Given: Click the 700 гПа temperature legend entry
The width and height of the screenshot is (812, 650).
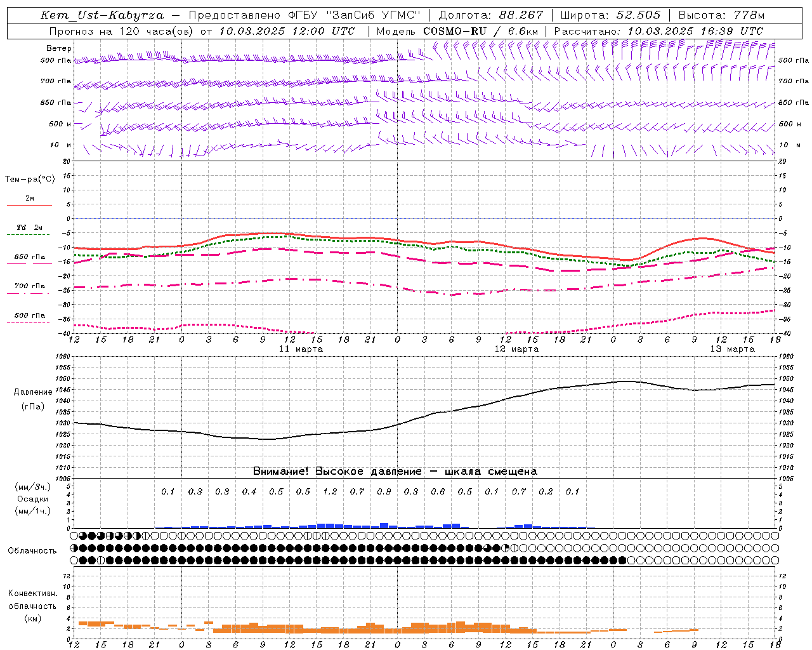Looking at the screenshot, I should 30,286.
